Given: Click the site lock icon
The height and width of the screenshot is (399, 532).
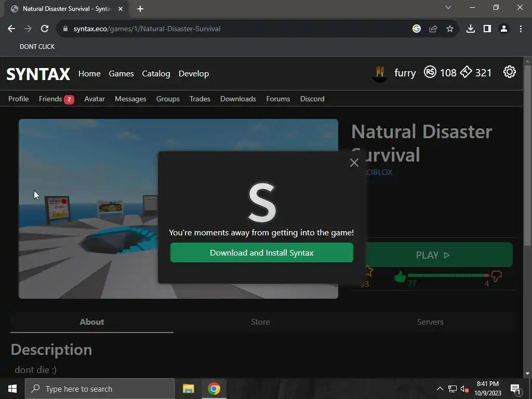Looking at the screenshot, I should 65,29.
